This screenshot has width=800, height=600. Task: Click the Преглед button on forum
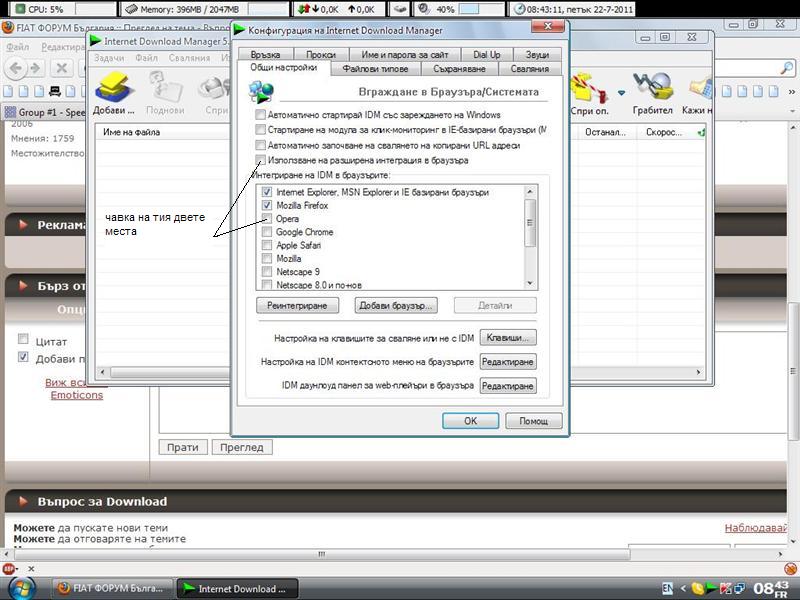click(x=242, y=447)
